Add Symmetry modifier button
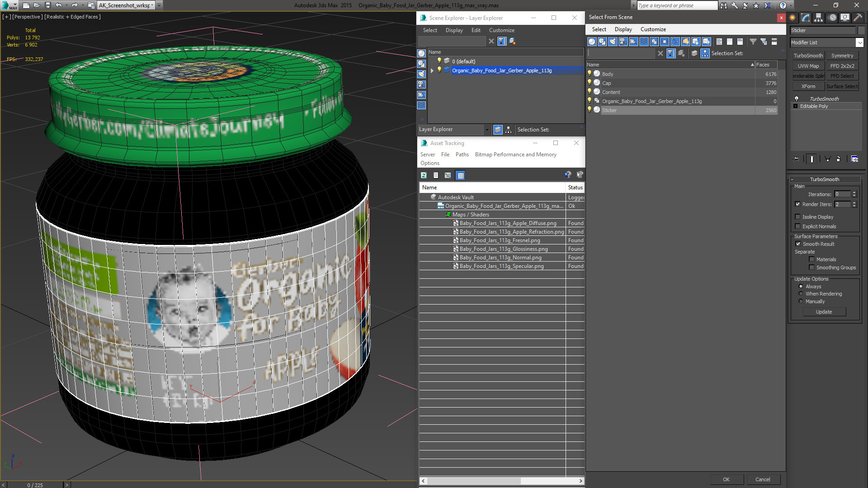 click(x=842, y=56)
